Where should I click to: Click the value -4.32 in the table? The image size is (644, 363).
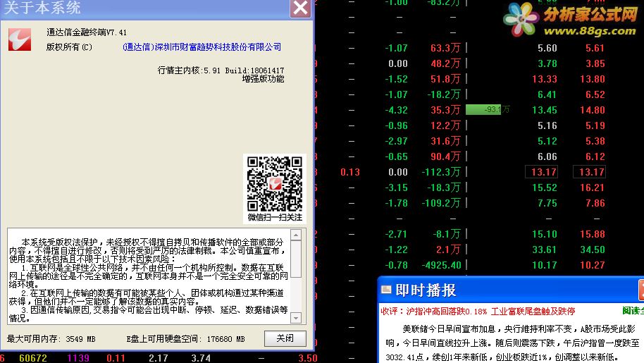point(397,110)
